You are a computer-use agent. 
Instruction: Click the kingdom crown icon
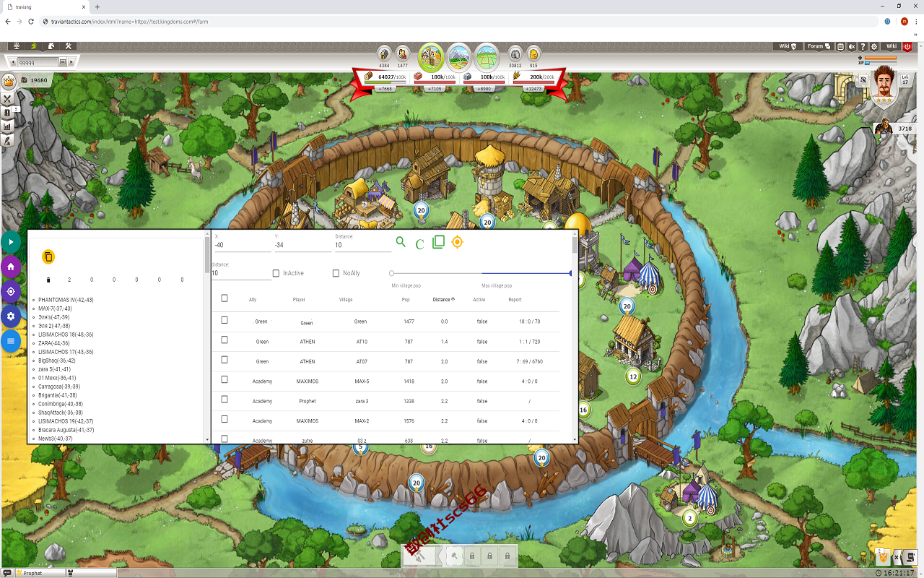coord(9,81)
